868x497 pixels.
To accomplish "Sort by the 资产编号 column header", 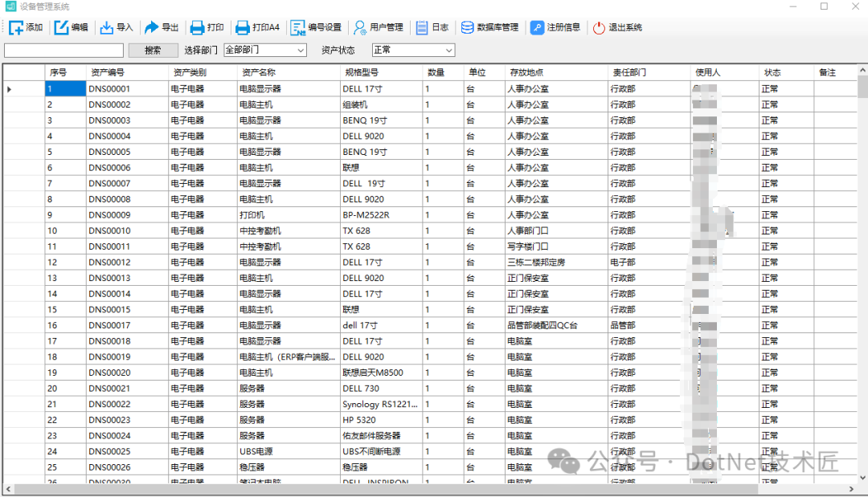I will [x=108, y=72].
